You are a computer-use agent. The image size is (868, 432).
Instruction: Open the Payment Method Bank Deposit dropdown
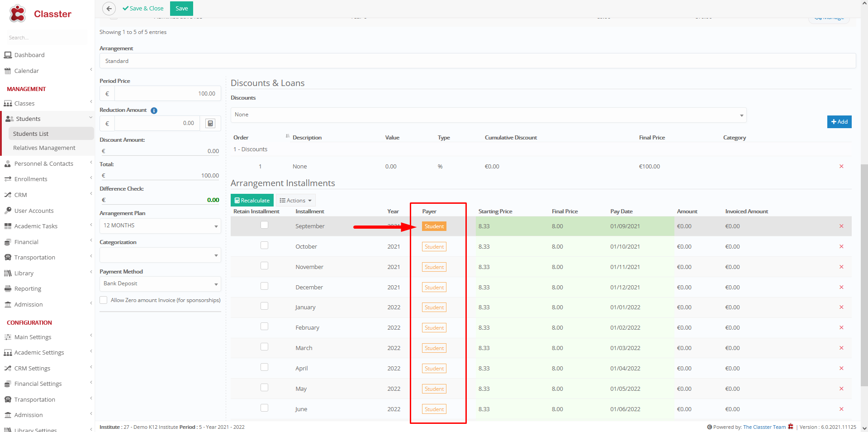point(160,284)
